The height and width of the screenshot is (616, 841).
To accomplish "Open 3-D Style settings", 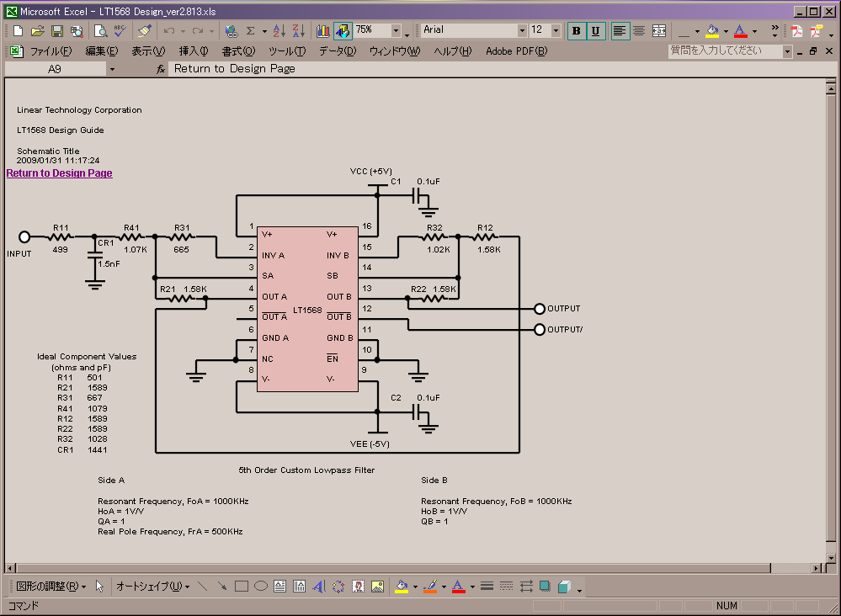I will tap(564, 586).
